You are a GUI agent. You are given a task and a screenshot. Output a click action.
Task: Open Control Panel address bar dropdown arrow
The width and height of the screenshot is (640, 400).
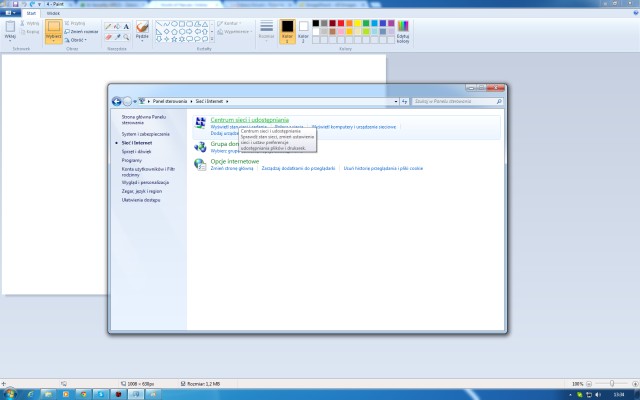click(x=396, y=101)
